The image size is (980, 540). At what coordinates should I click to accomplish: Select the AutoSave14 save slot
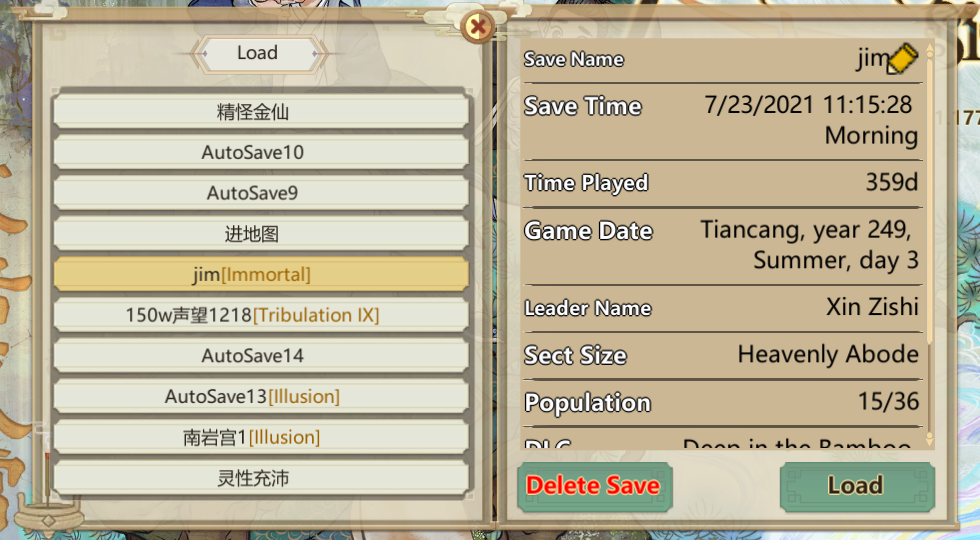[x=261, y=356]
